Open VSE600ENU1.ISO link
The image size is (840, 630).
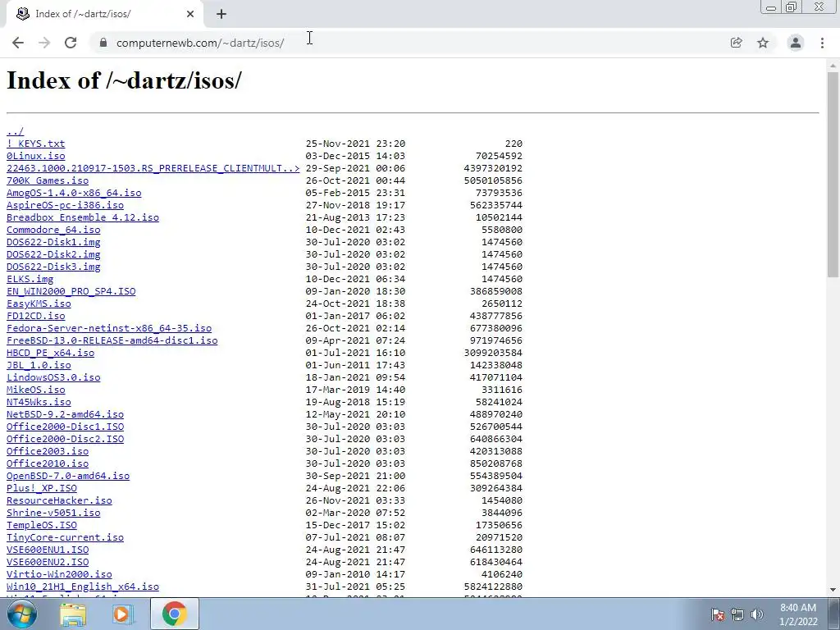(48, 550)
